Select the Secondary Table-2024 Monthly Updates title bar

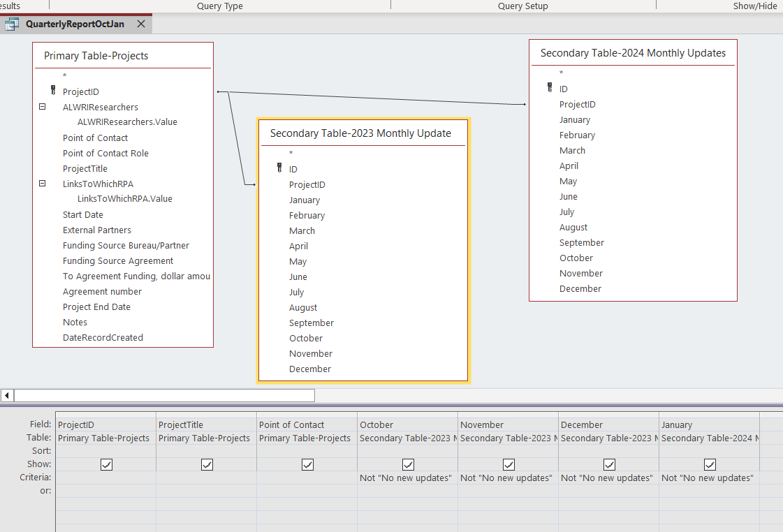634,53
